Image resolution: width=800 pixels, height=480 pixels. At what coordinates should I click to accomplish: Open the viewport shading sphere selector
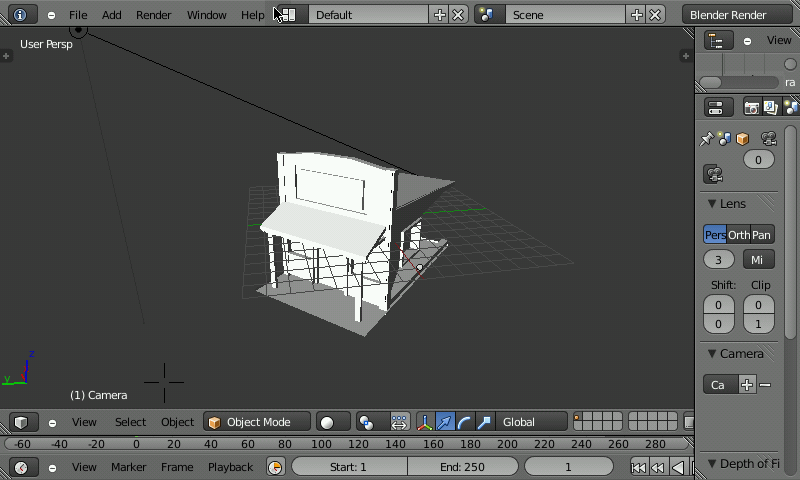[333, 422]
